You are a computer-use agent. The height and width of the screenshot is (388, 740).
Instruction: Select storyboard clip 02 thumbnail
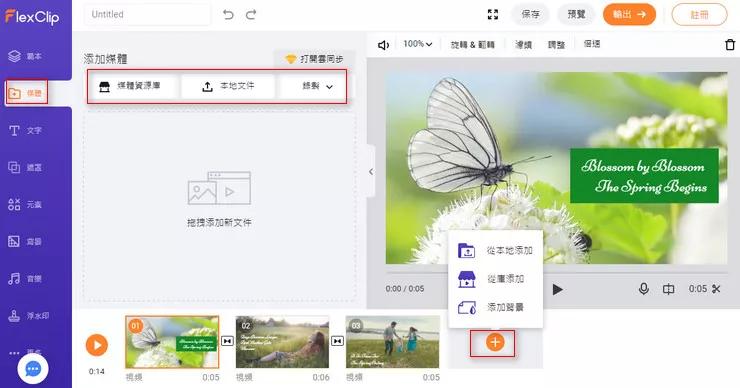(x=282, y=342)
